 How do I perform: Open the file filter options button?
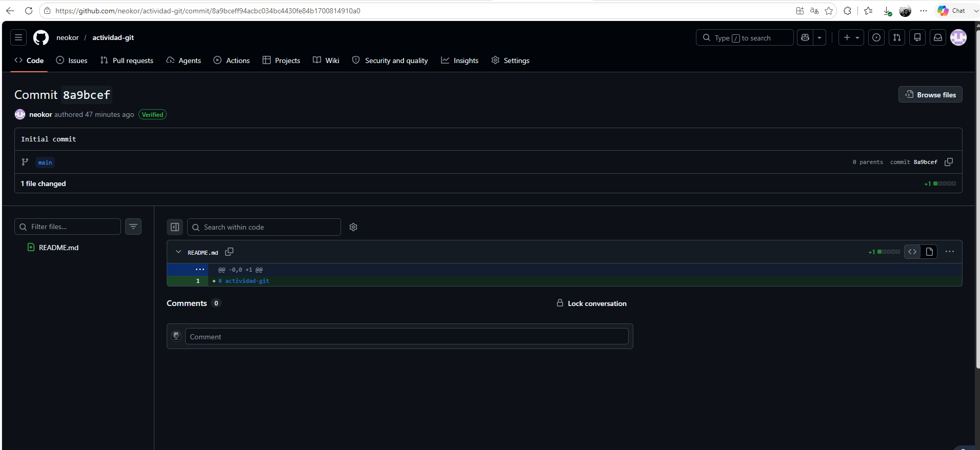[133, 227]
